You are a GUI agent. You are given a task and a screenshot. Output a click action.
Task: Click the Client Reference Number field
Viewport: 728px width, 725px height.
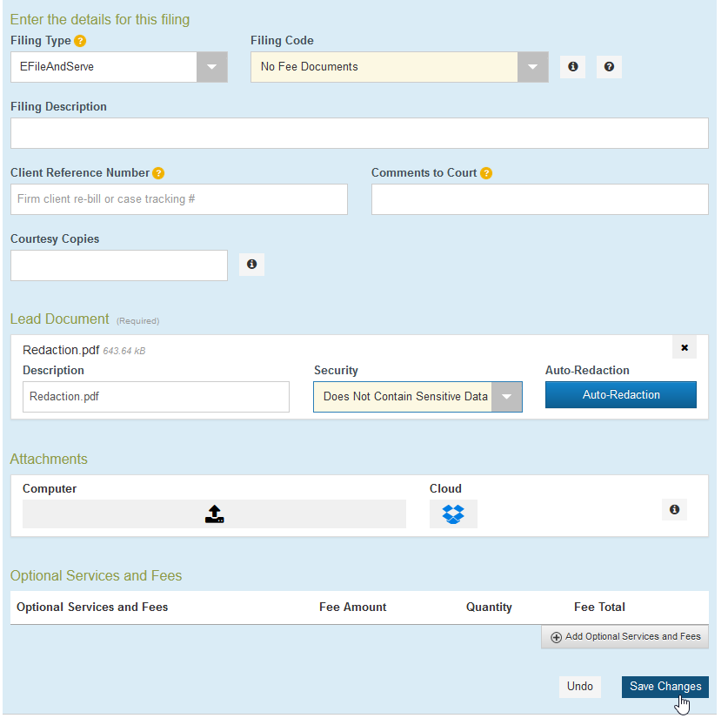click(179, 199)
